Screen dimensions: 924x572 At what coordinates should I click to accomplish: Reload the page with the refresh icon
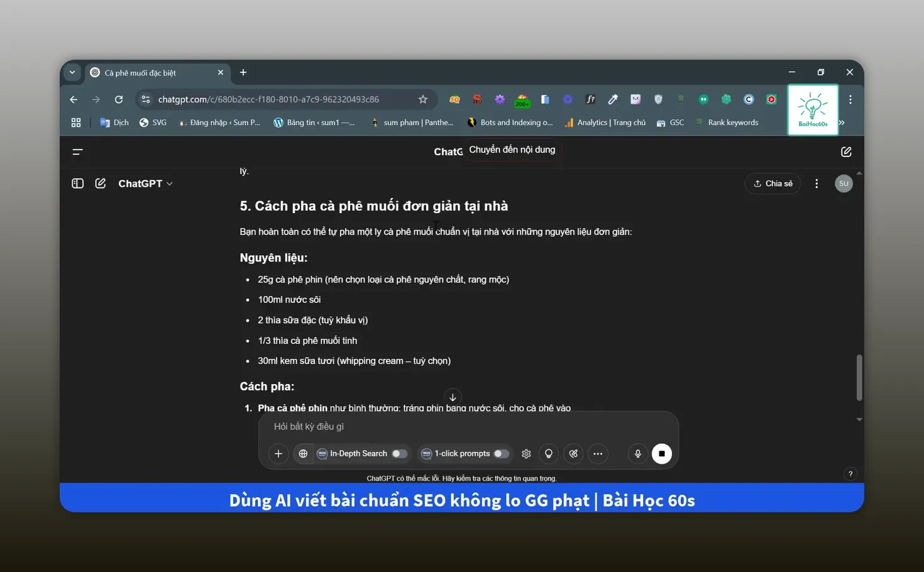[x=119, y=99]
